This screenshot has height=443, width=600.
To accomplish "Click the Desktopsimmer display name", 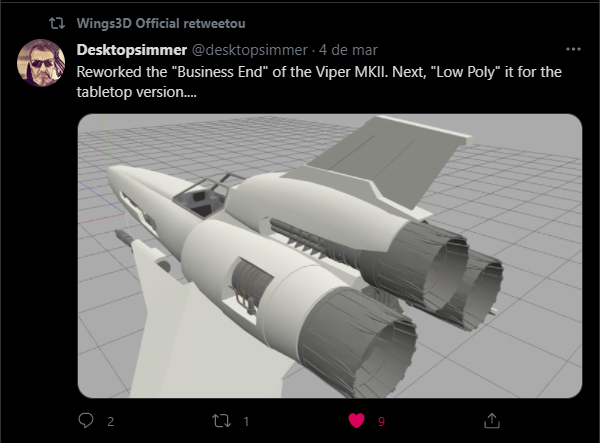I will [132, 50].
